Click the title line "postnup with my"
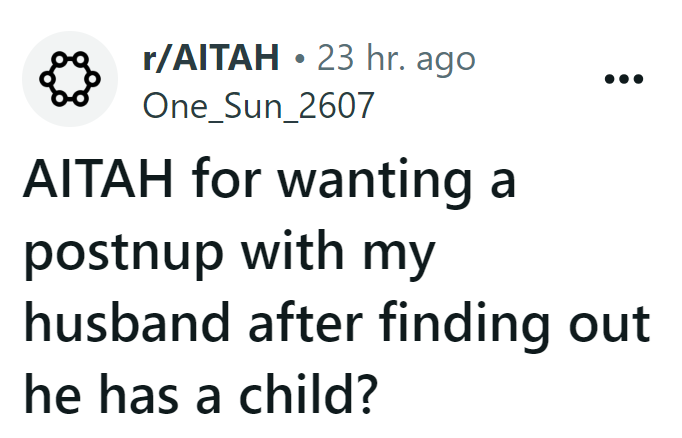This screenshot has height=438, width=682. tap(228, 257)
